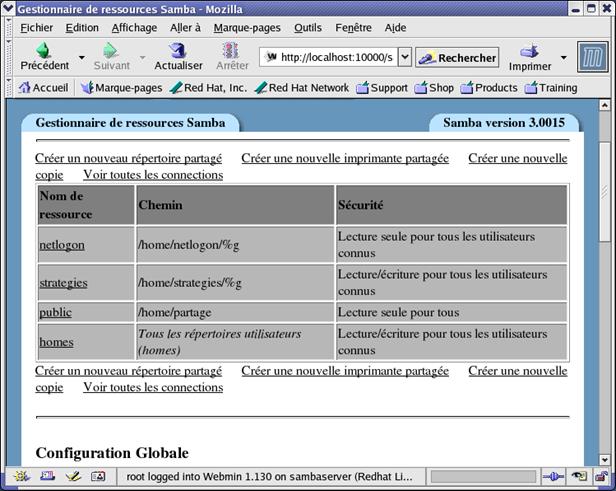Open the strategies share link
Screen dimensions: 616x491
pos(63,282)
